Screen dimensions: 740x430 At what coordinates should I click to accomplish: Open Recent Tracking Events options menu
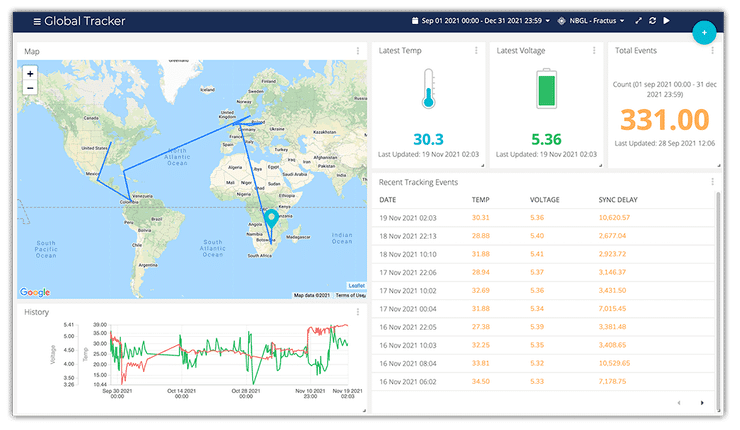click(712, 182)
